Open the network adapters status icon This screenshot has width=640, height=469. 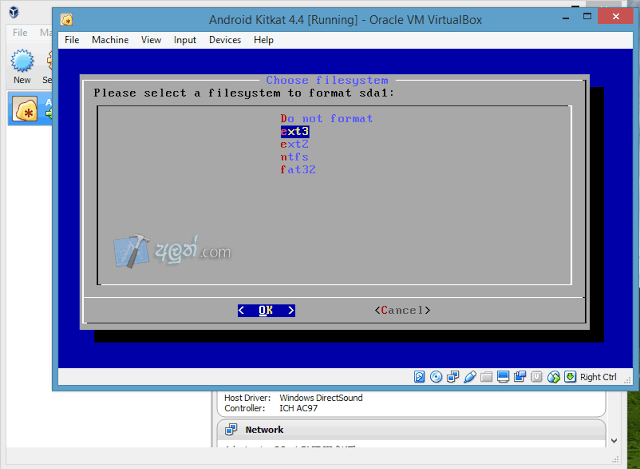click(453, 376)
